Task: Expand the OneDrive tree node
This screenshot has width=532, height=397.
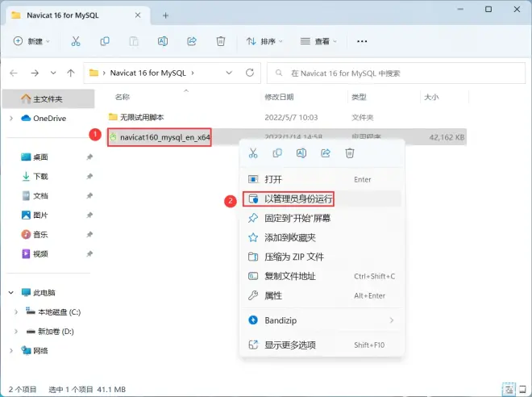Action: click(11, 118)
